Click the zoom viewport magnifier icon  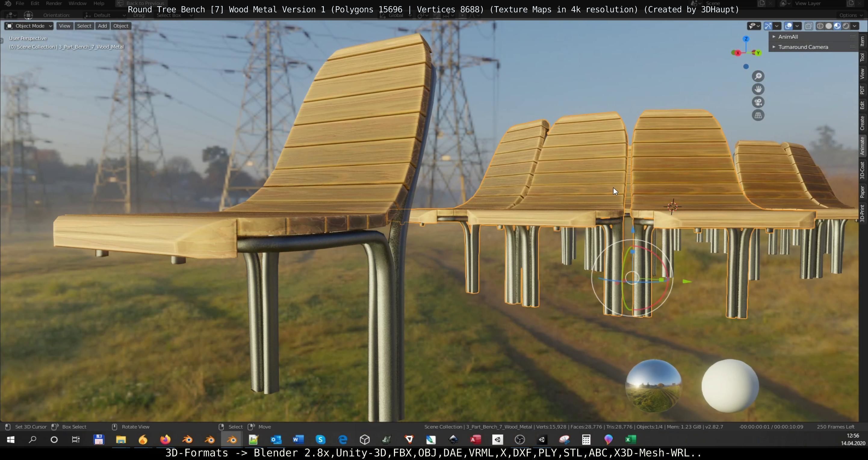(758, 76)
